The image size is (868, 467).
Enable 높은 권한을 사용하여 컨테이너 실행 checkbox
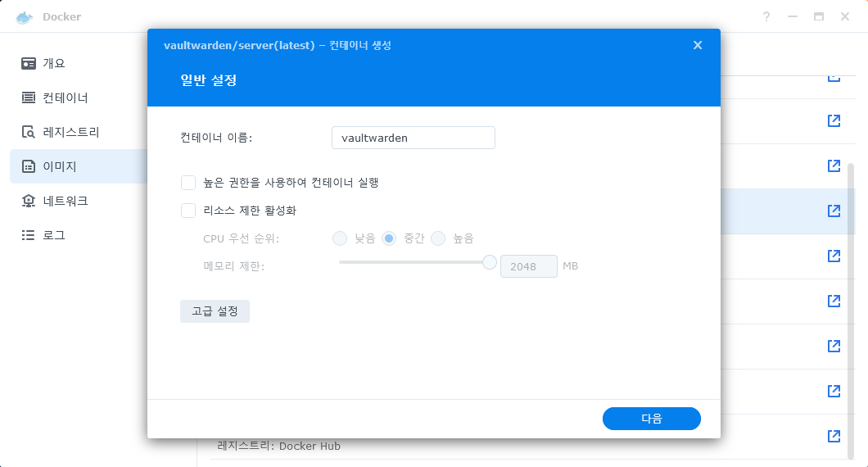tap(188, 183)
